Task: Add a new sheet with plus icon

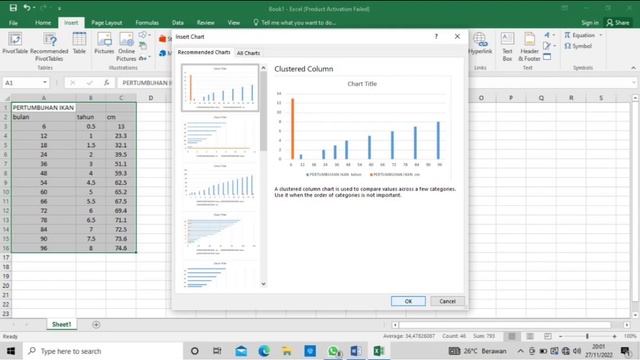Action: click(96, 324)
